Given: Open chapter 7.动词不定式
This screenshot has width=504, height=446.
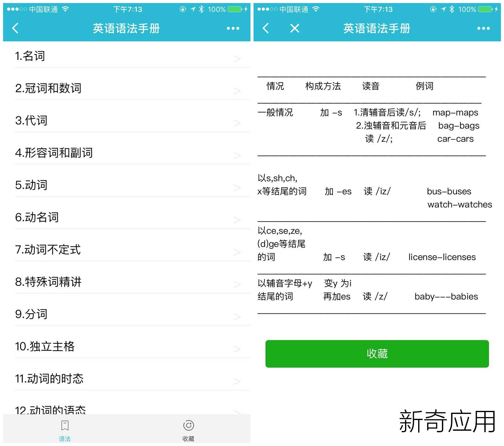Looking at the screenshot, I should point(127,250).
